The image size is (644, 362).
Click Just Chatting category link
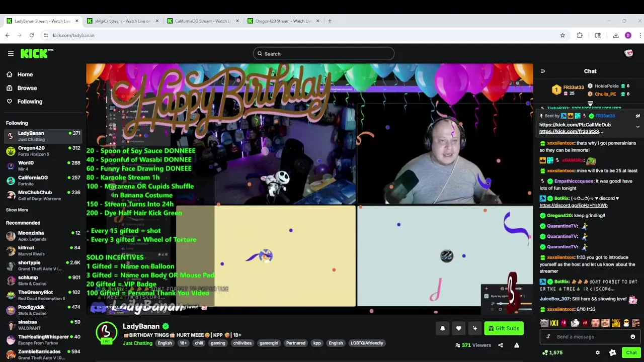point(137,343)
